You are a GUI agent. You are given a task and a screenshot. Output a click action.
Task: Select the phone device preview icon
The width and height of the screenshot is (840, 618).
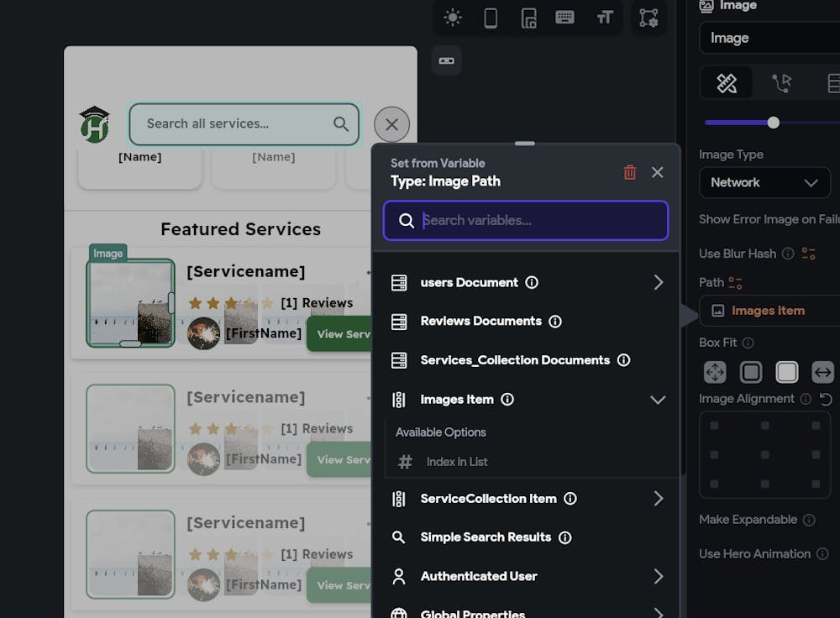pyautogui.click(x=491, y=18)
